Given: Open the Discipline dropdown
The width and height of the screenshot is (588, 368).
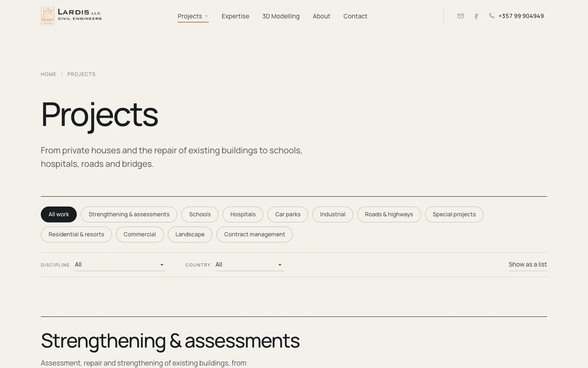Looking at the screenshot, I should pos(120,265).
